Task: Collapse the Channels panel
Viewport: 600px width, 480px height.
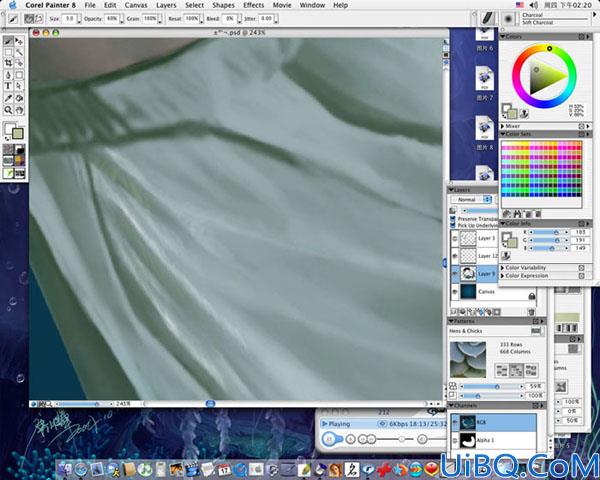Action: coord(451,405)
